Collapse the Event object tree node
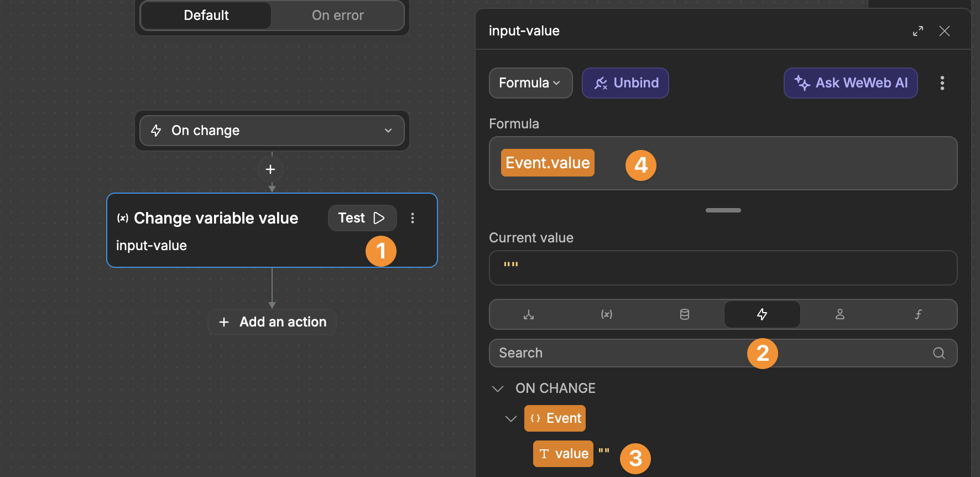The image size is (980, 477). [x=511, y=418]
